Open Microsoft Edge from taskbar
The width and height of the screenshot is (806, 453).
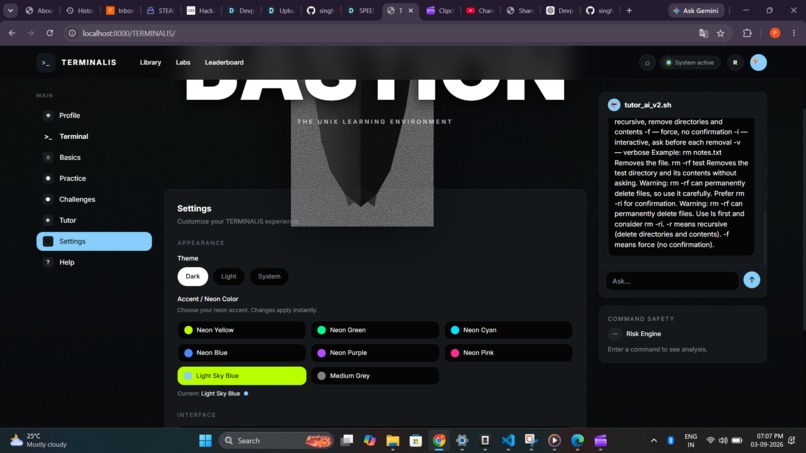(577, 441)
